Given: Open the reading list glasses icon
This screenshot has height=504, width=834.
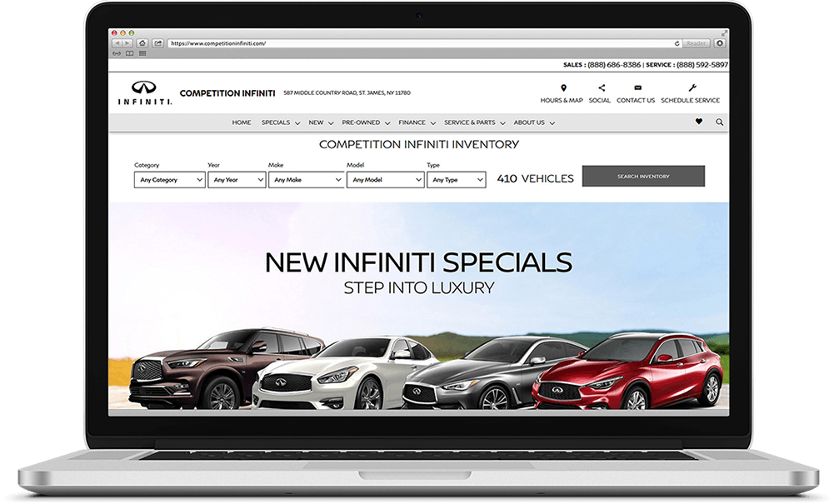Looking at the screenshot, I should click(117, 53).
